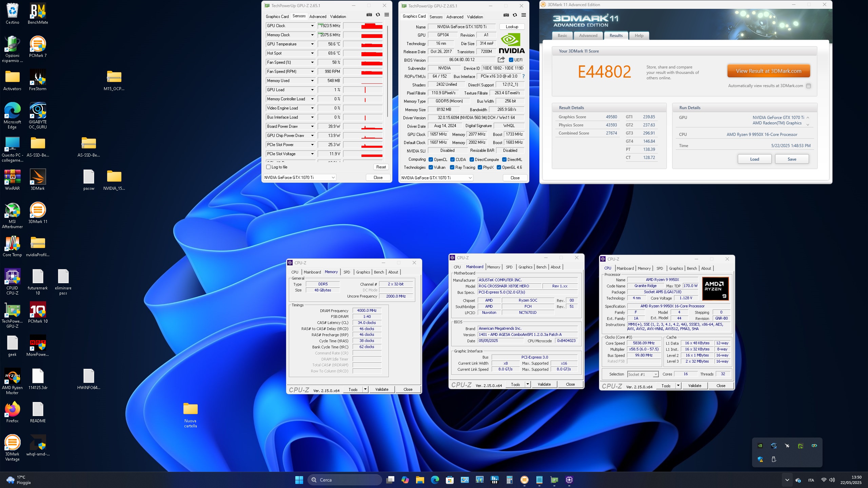Expand the Board Power Draw dropdown
The height and width of the screenshot is (488, 868).
312,126
